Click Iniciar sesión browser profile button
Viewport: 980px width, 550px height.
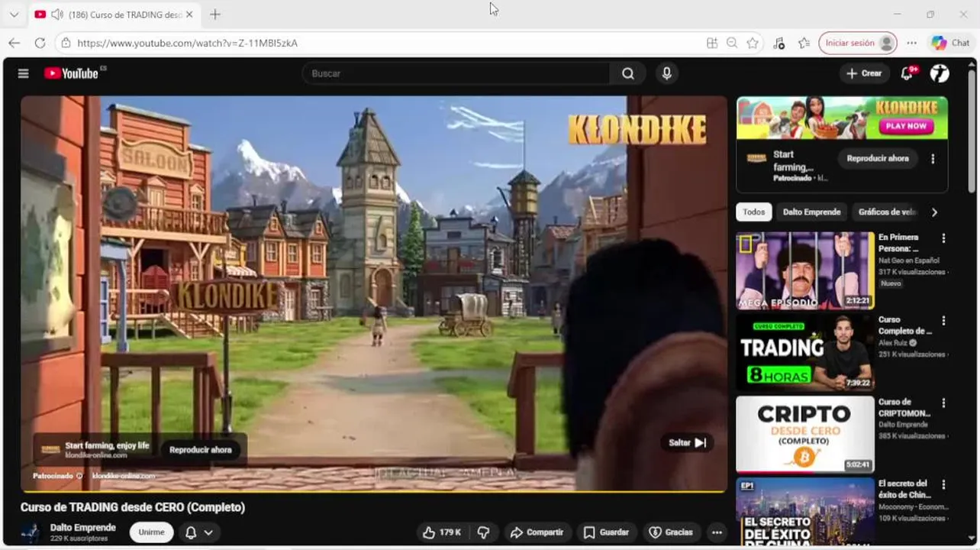(857, 43)
